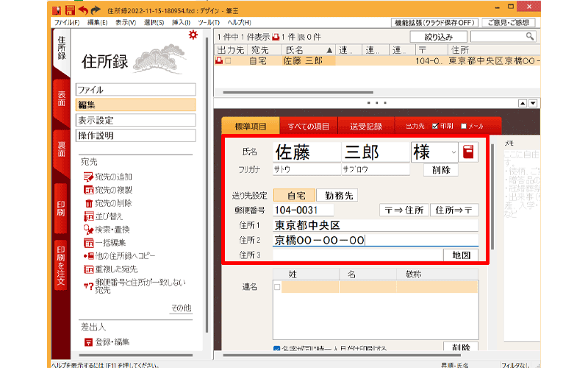Move splitter up with the up arrow

pos(523,103)
